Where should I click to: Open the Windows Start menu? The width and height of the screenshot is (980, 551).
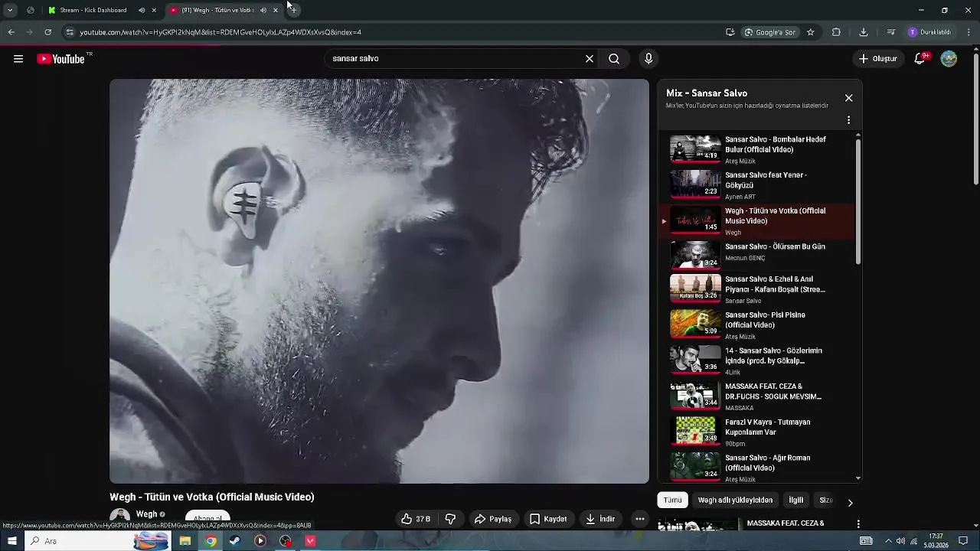pos(11,541)
